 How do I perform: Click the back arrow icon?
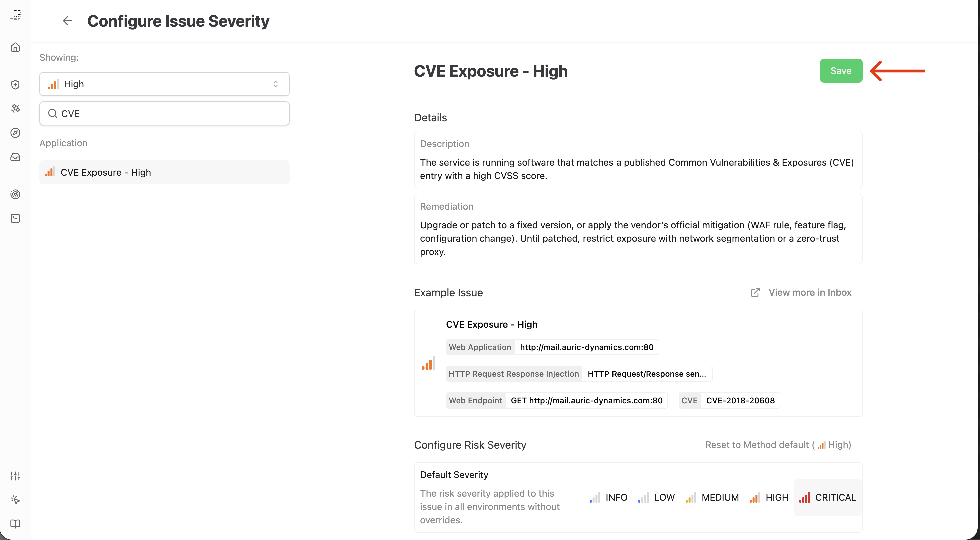[x=67, y=21]
